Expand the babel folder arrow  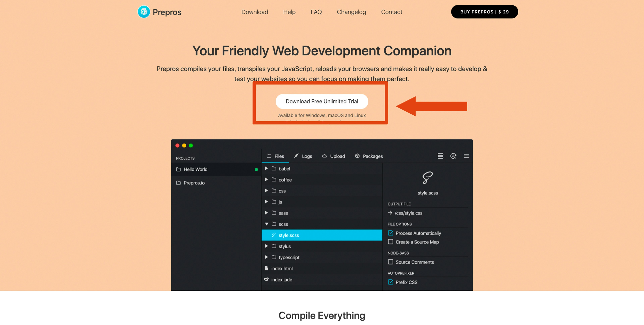tap(266, 168)
